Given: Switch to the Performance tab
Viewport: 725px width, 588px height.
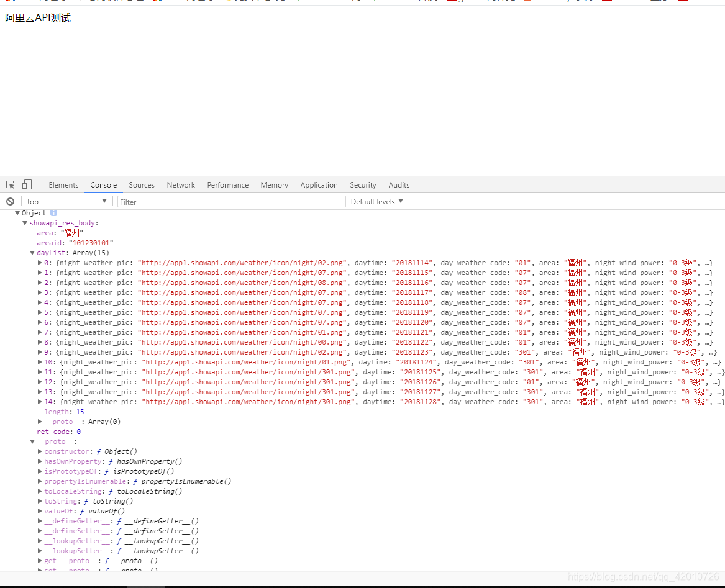Looking at the screenshot, I should 227,185.
